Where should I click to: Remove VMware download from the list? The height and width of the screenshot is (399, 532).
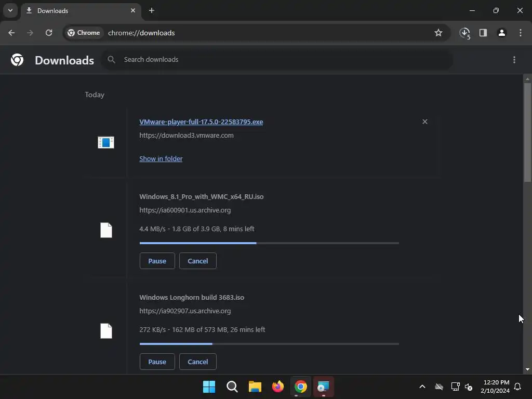tap(425, 122)
